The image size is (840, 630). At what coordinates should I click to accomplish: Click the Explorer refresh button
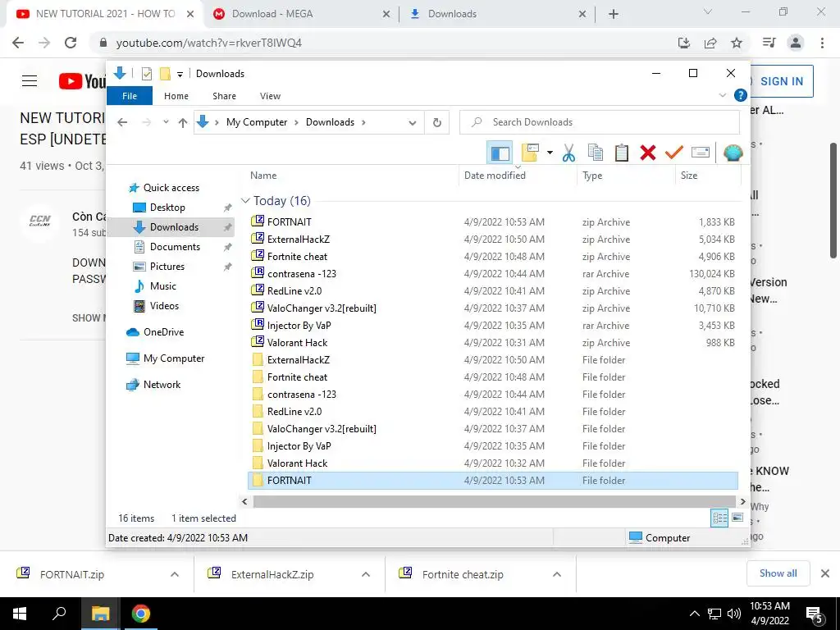pos(437,122)
